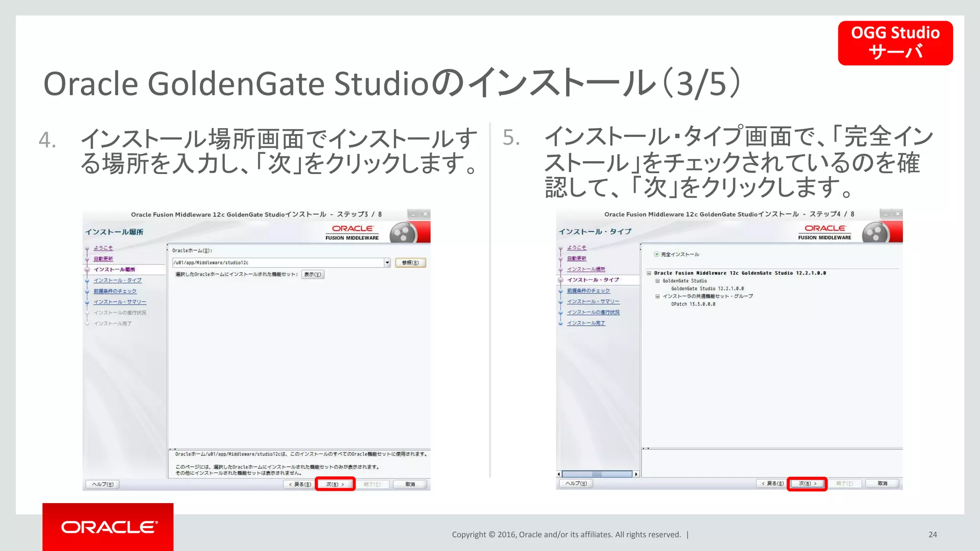Click 前提条件のチェック link in the step 4/8 sidebar
The height and width of the screenshot is (551, 980).
588,291
